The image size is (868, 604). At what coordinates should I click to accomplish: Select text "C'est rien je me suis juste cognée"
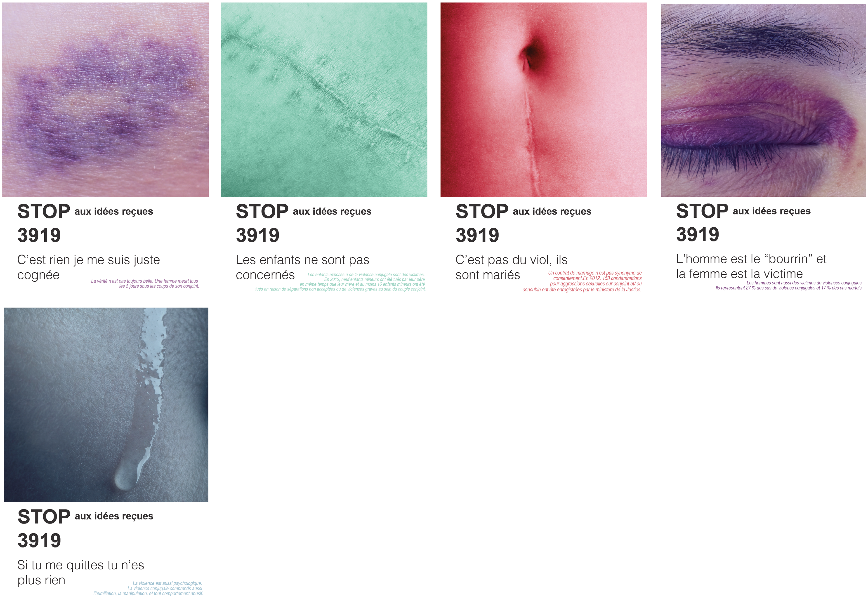tap(88, 267)
